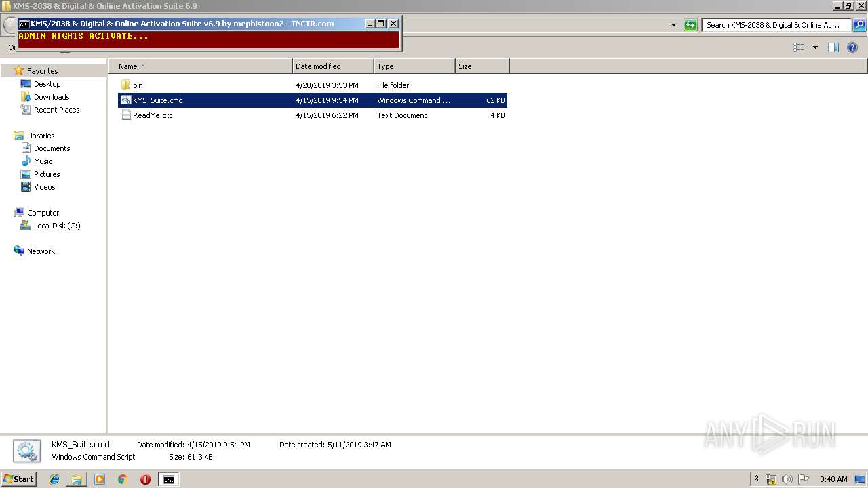Sort by the Name column header
The height and width of the screenshot is (488, 868).
point(201,66)
